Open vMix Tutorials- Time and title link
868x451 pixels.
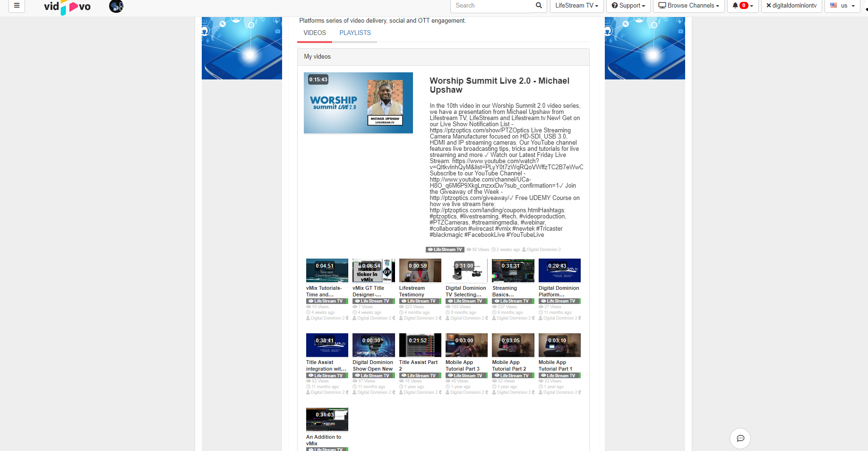point(324,291)
